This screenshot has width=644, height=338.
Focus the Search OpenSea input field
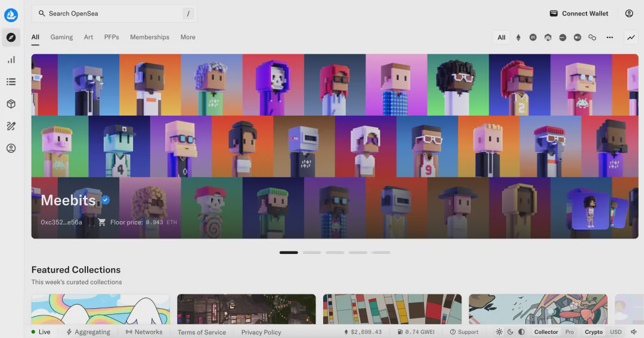[114, 14]
